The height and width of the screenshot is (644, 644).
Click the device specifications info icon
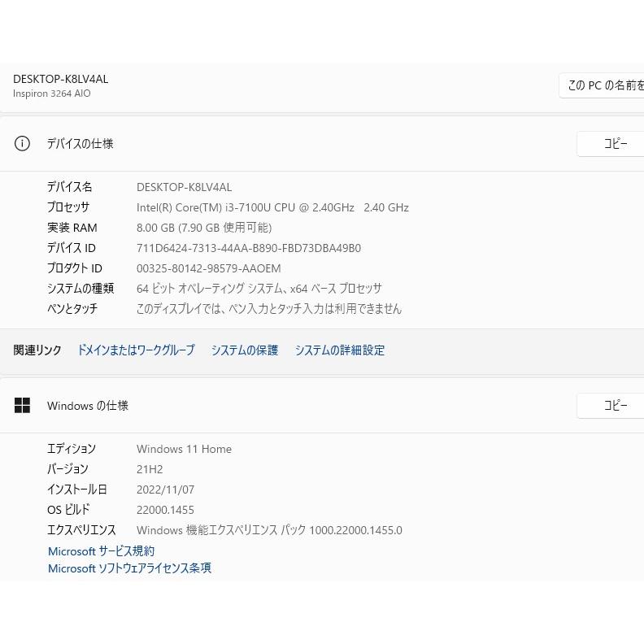click(22, 144)
